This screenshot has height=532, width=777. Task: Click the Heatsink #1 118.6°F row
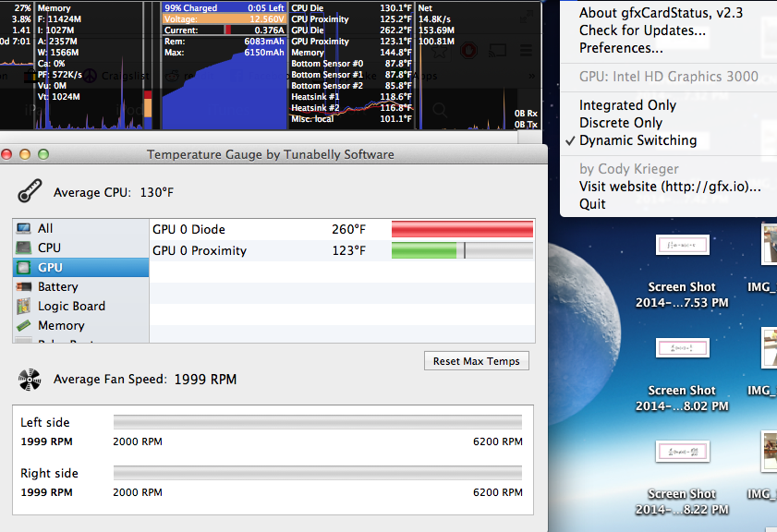coord(351,97)
